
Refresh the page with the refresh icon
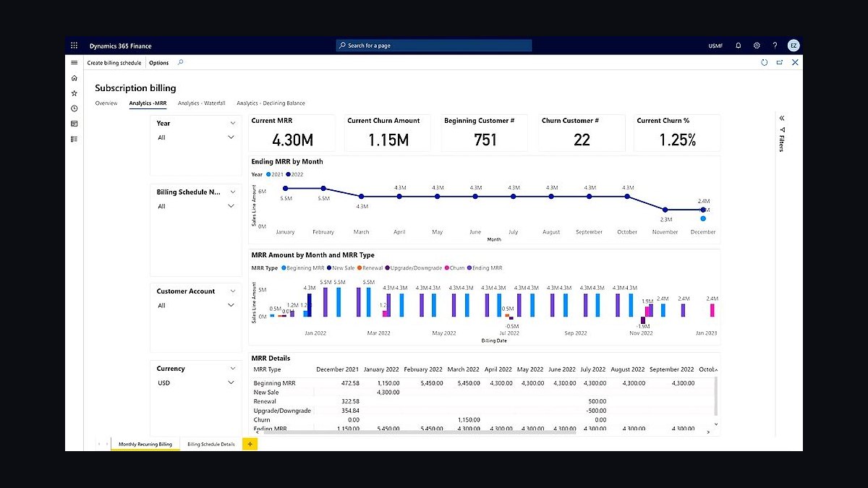pos(765,63)
